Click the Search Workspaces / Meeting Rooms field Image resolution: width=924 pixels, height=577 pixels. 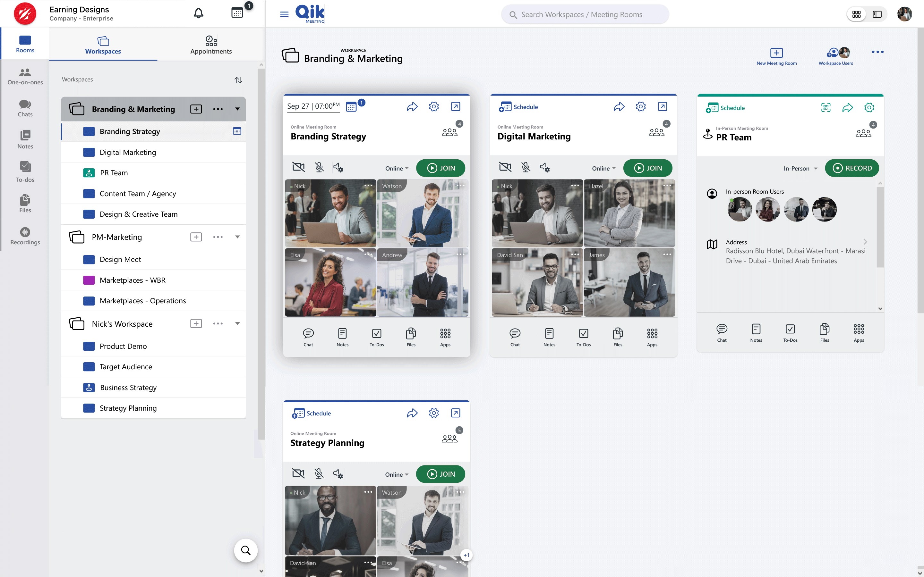(585, 14)
